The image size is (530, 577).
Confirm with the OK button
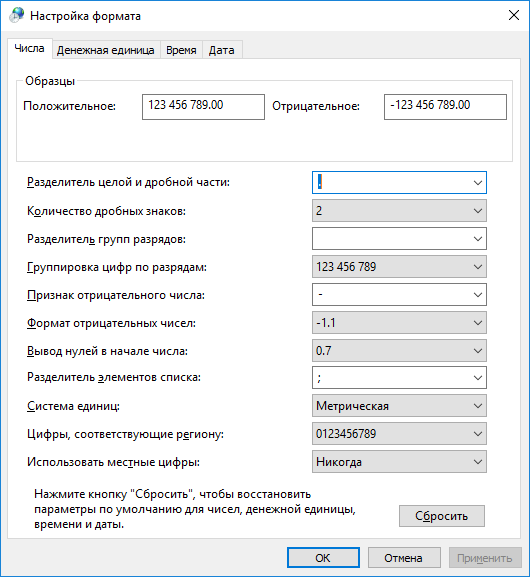click(323, 558)
